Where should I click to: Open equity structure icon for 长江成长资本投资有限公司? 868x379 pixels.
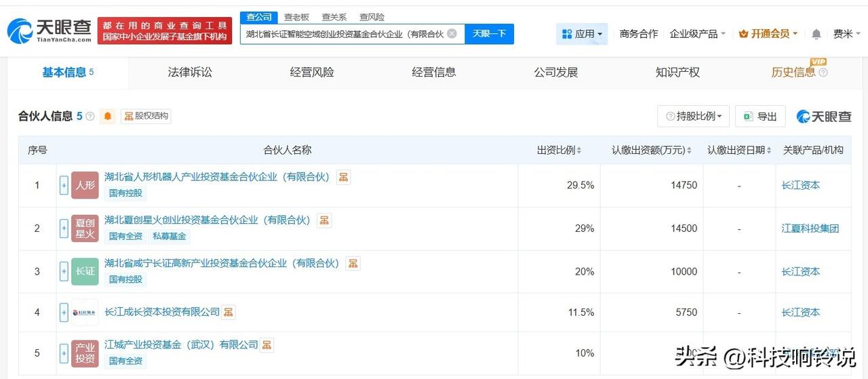229,312
